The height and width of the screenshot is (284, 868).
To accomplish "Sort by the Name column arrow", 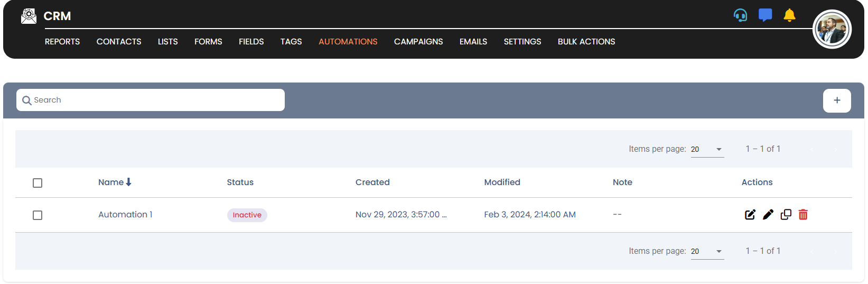I will 128,182.
